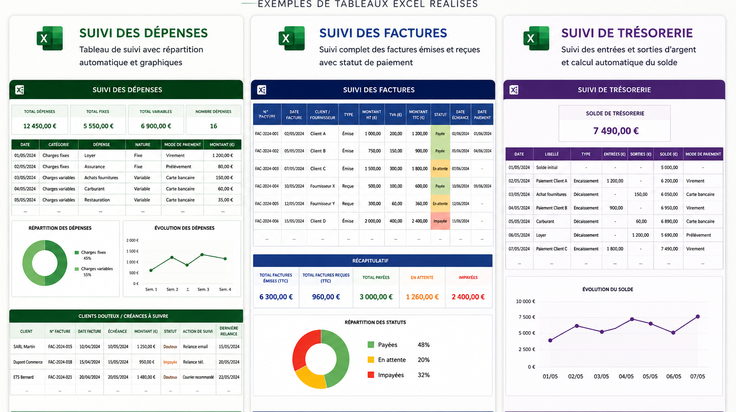This screenshot has height=412, width=736.
Task: Click the small Excel icon in the green Suivi des Dépenses bar
Action: coord(19,90)
